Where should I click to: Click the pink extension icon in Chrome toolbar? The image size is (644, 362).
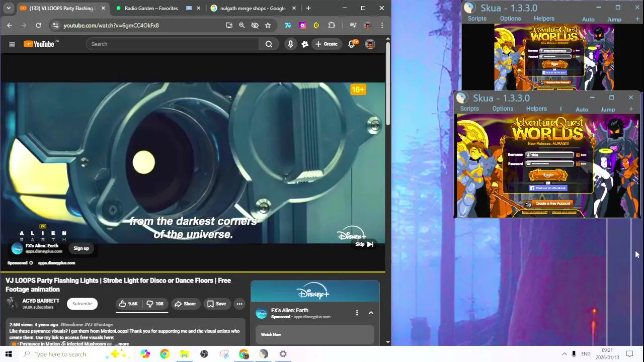[x=302, y=25]
